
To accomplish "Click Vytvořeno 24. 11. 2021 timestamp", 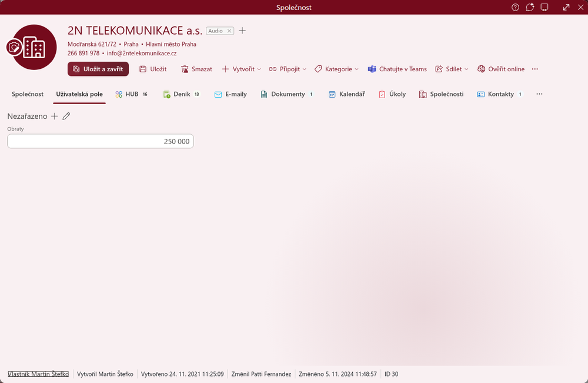I will [x=182, y=374].
